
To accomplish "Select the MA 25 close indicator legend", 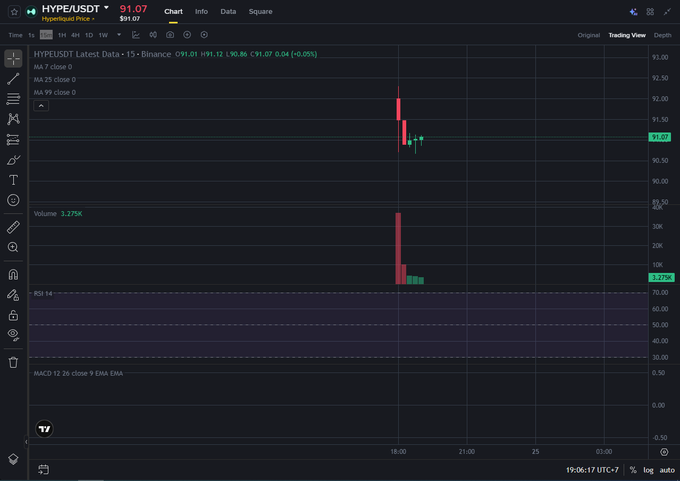I will click(55, 79).
